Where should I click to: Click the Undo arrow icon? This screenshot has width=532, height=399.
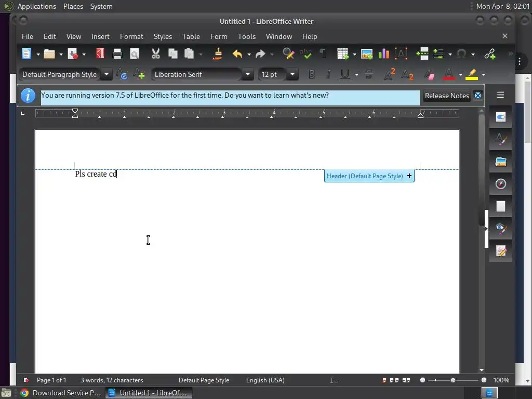tap(237, 54)
